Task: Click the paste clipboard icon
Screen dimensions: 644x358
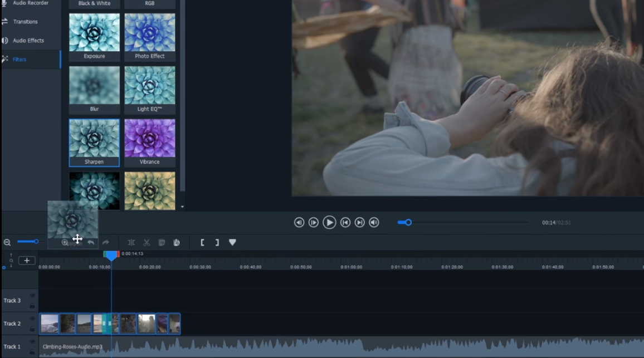Action: 177,243
